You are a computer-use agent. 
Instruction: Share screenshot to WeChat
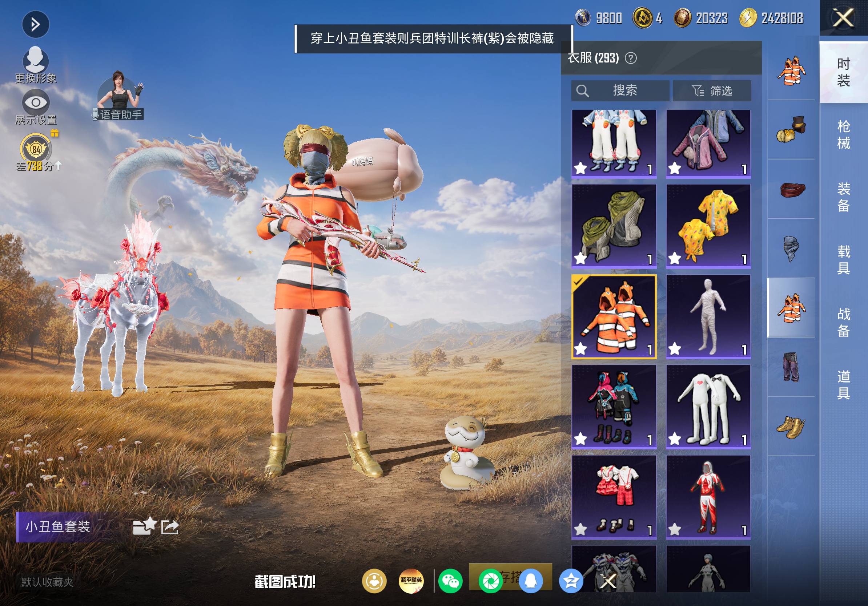451,581
